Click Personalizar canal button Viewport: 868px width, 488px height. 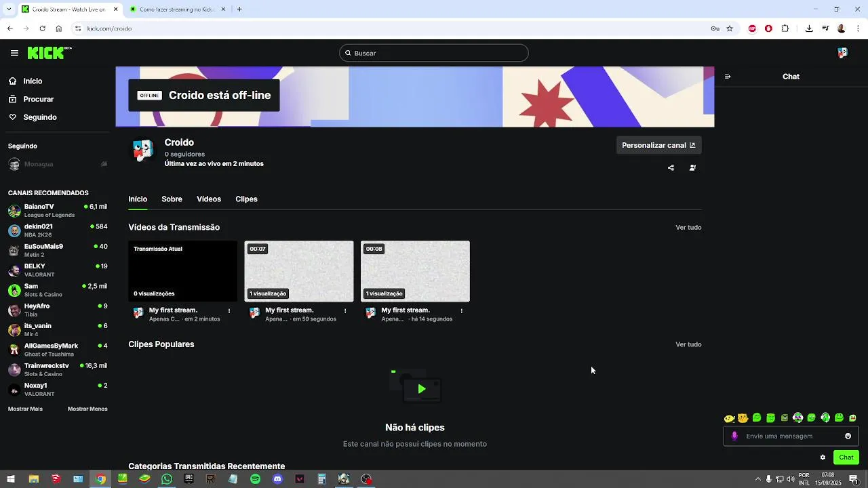[x=658, y=145]
